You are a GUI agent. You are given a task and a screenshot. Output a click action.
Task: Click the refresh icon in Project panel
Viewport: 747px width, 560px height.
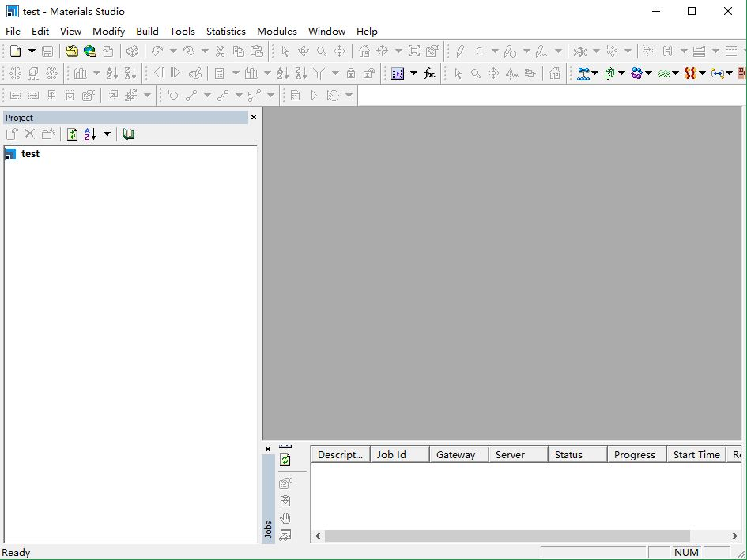click(72, 134)
